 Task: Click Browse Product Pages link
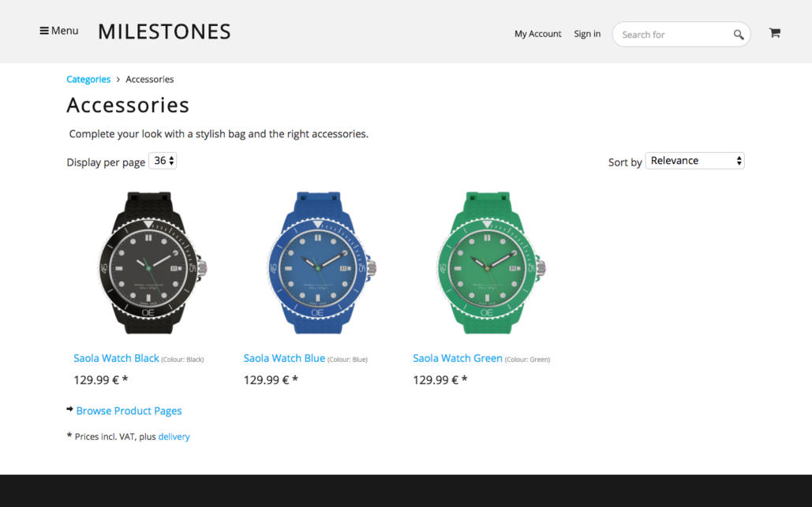click(129, 411)
